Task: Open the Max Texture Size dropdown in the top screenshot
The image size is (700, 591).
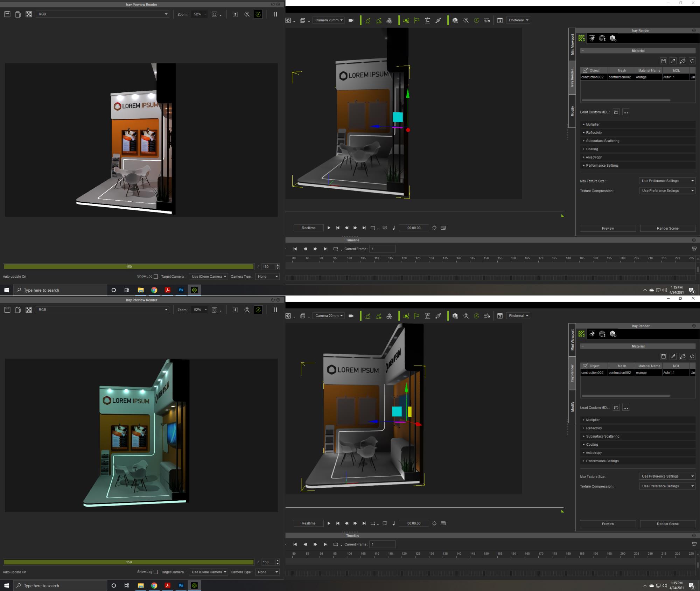Action: [x=667, y=181]
